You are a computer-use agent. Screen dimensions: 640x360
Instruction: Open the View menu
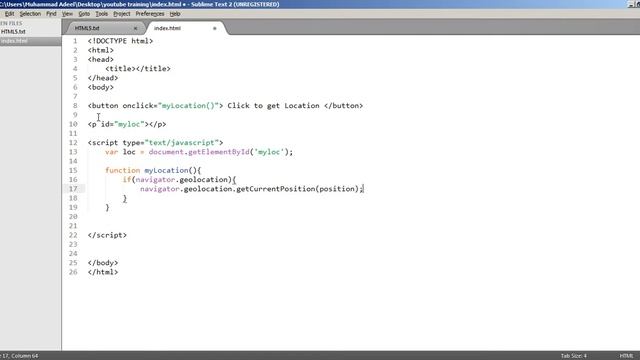pyautogui.click(x=67, y=14)
